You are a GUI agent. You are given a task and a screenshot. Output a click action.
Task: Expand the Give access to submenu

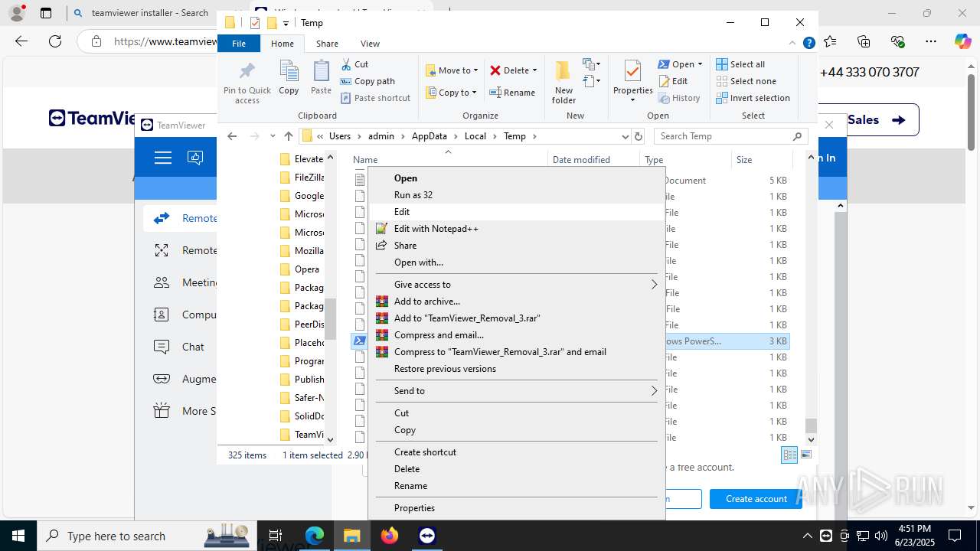(x=516, y=284)
